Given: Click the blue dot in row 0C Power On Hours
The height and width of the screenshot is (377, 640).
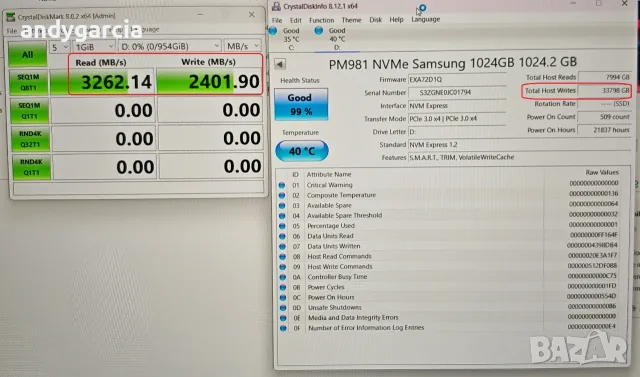Looking at the screenshot, I should [x=282, y=297].
